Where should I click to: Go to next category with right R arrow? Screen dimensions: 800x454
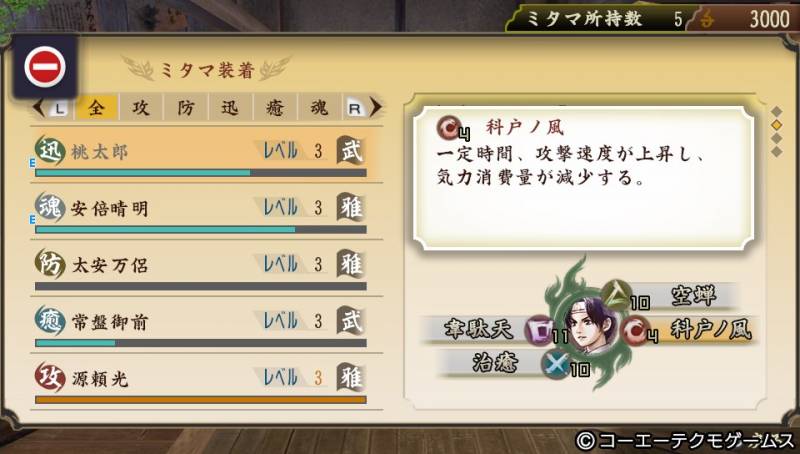click(x=363, y=108)
